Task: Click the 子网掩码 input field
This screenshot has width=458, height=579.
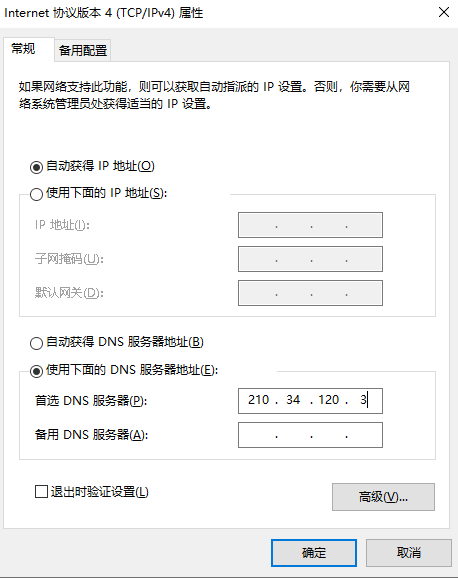Action: click(310, 259)
